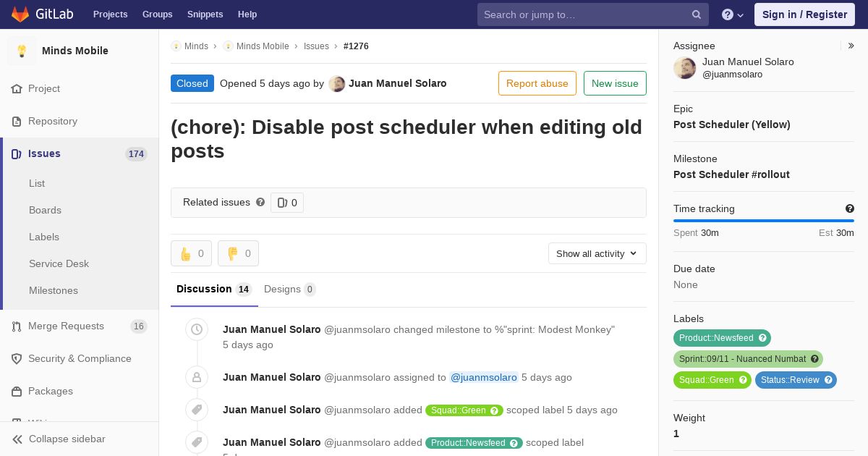Click assignee name Juan Manuel Solaro in sidebar

point(748,62)
